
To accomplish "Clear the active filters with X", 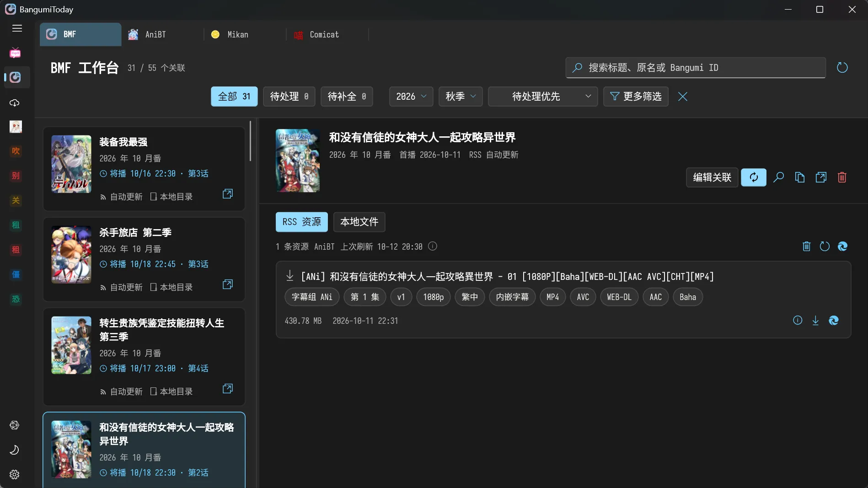I will pos(682,97).
